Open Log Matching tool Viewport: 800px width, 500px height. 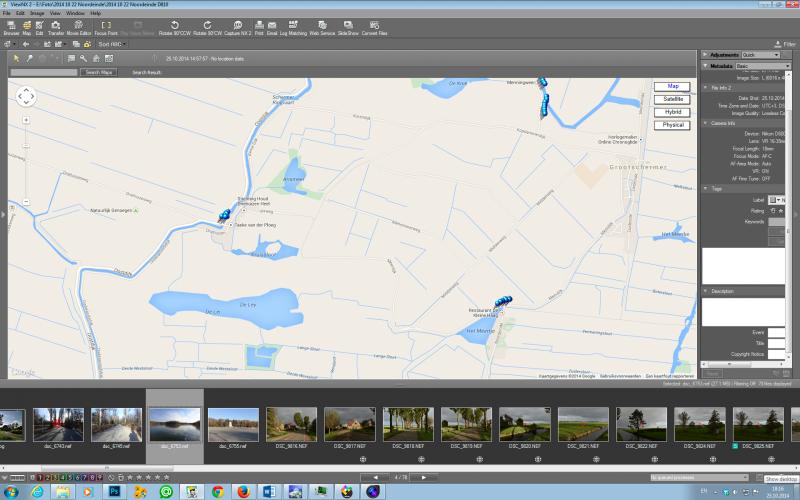[x=293, y=28]
